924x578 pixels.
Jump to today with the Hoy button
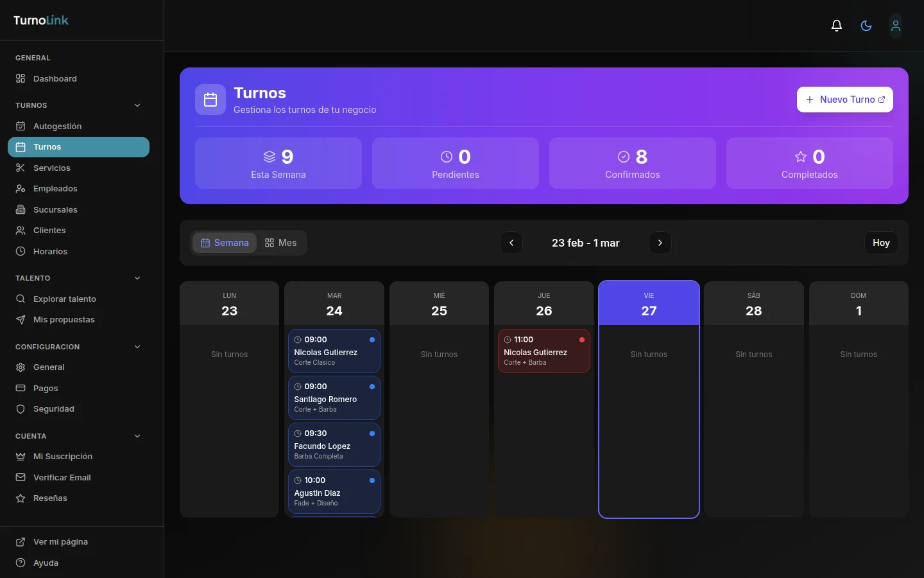(x=880, y=243)
